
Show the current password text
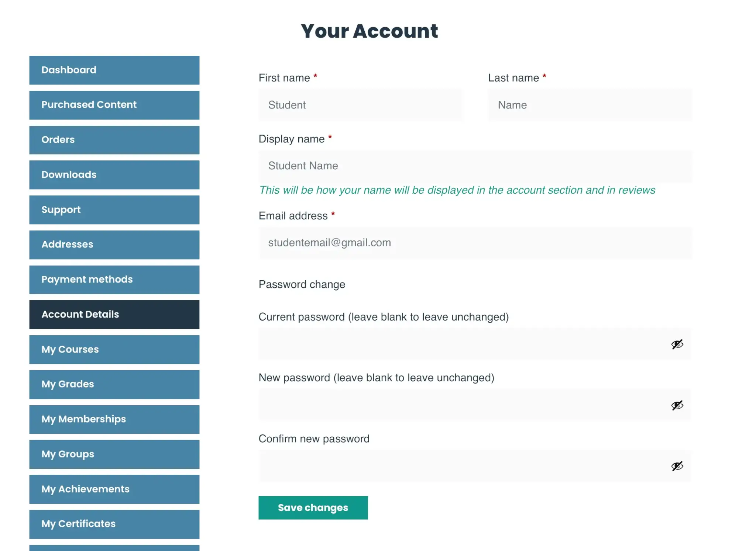pos(677,344)
